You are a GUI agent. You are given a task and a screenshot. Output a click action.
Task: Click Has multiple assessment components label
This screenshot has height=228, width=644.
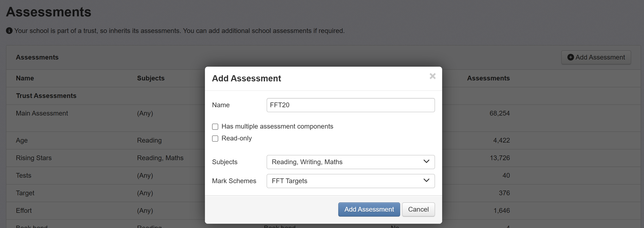coord(277,126)
